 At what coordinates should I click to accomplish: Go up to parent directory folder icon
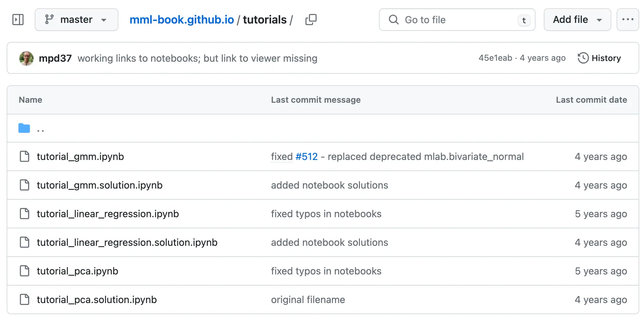point(24,128)
